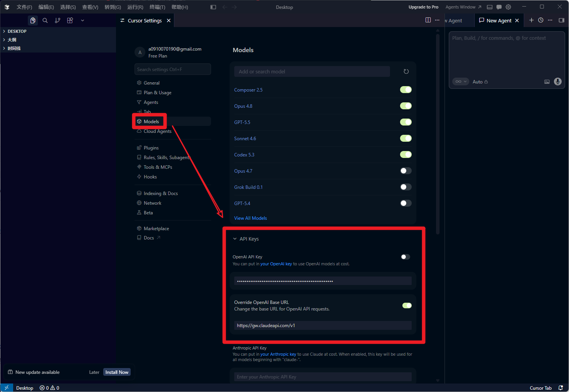569x392 pixels.
Task: Disable the GPT-5.5 model
Action: [406, 122]
